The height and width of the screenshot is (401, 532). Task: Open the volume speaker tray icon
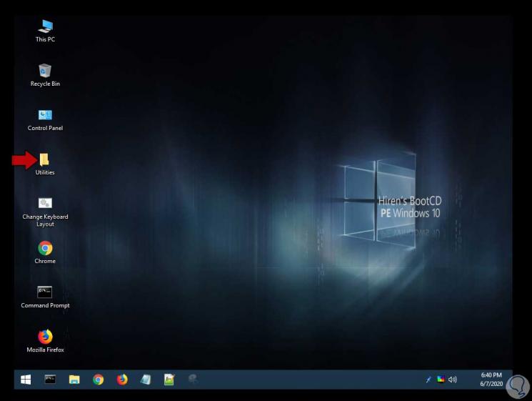coord(453,380)
